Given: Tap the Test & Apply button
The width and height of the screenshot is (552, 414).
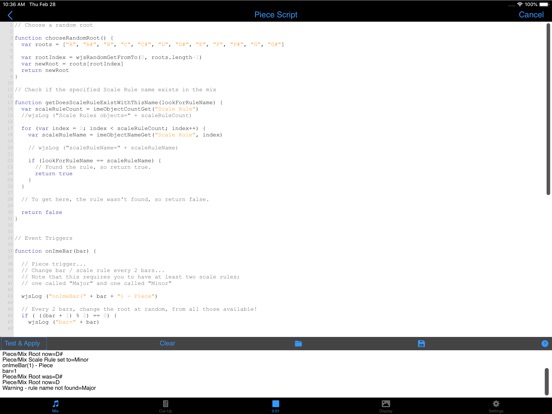Looking at the screenshot, I should click(x=22, y=343).
